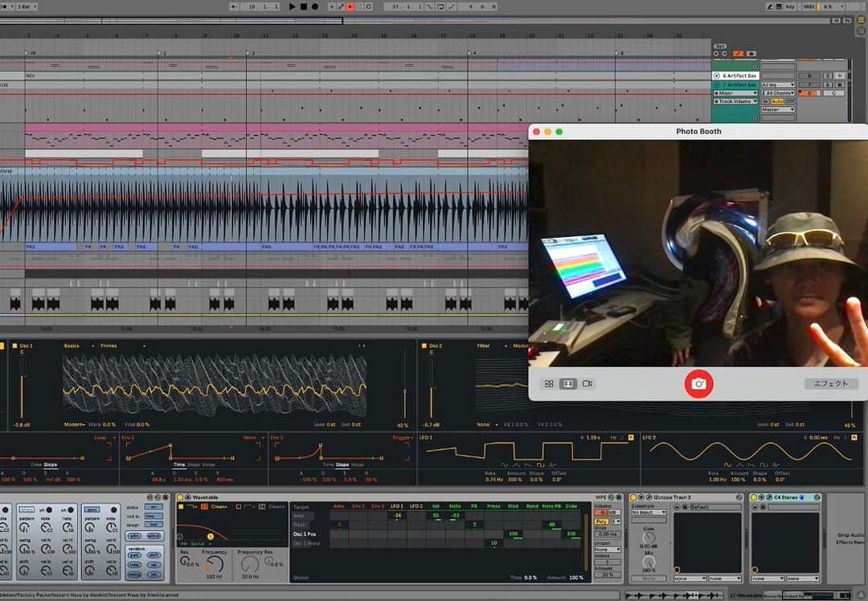This screenshot has height=601, width=868.
Task: Take a photo with Photo Booth shutter
Action: point(698,383)
